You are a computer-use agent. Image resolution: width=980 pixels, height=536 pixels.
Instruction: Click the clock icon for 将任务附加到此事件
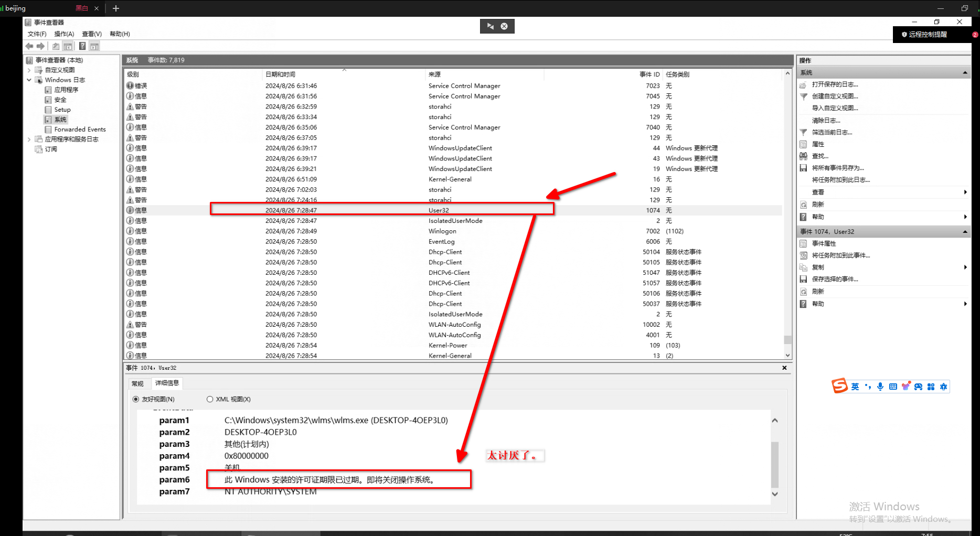click(x=803, y=255)
